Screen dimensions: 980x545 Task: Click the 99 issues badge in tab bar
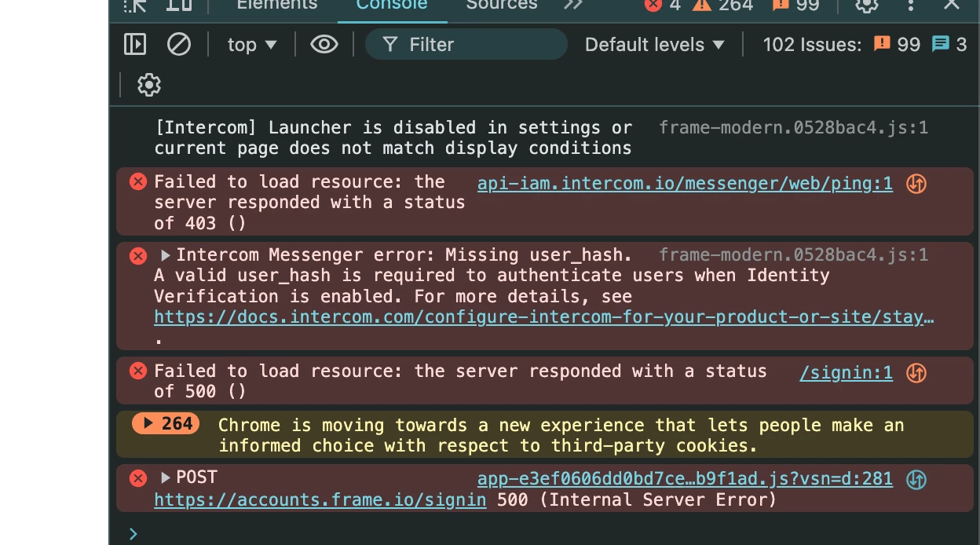point(796,5)
